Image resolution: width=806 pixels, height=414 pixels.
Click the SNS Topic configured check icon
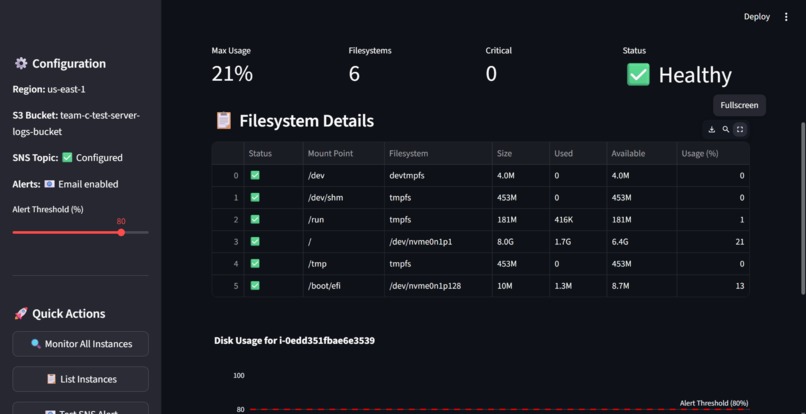(67, 157)
